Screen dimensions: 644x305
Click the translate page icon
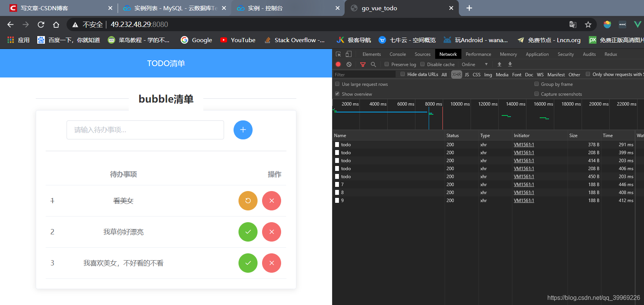point(573,25)
